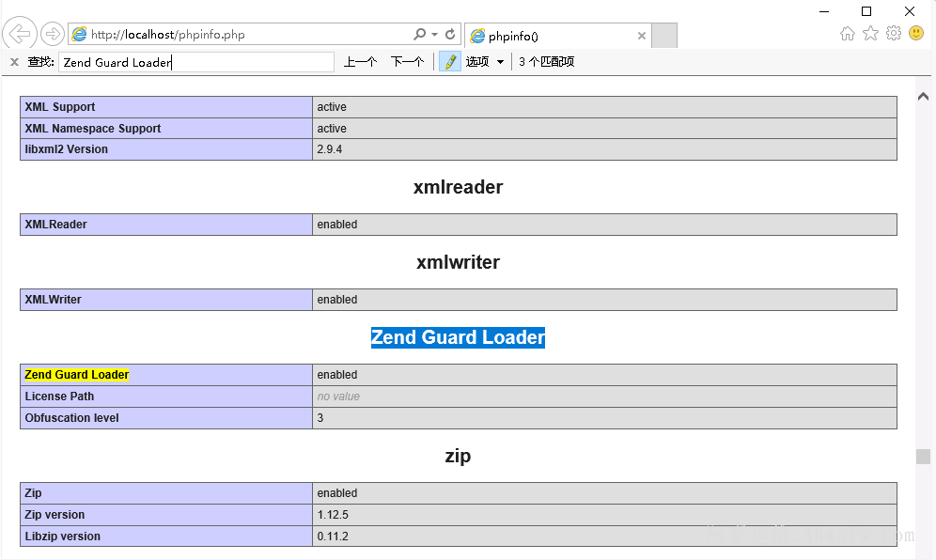Open Favorites via the star icon

click(870, 34)
